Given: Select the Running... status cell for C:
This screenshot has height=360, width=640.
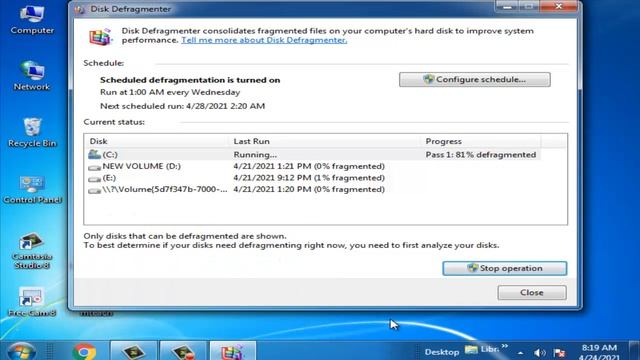Looking at the screenshot, I should (255, 155).
